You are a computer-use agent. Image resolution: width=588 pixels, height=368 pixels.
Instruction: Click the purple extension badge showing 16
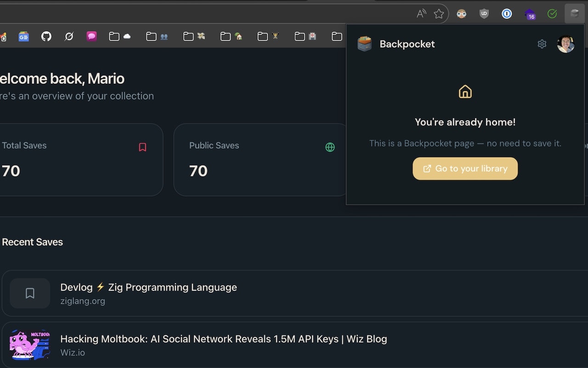point(529,13)
